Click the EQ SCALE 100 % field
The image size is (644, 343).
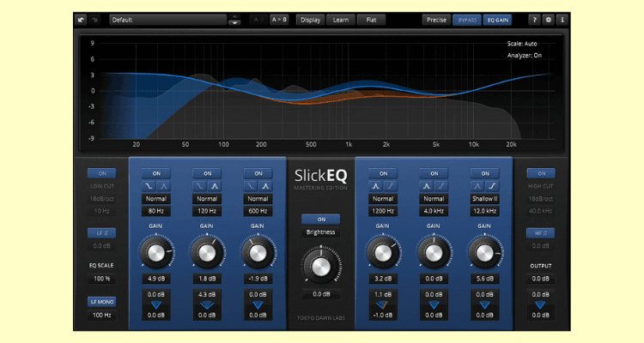(x=102, y=279)
